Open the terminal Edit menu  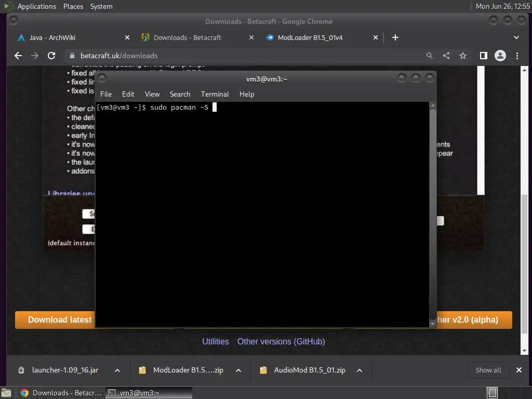pyautogui.click(x=128, y=95)
